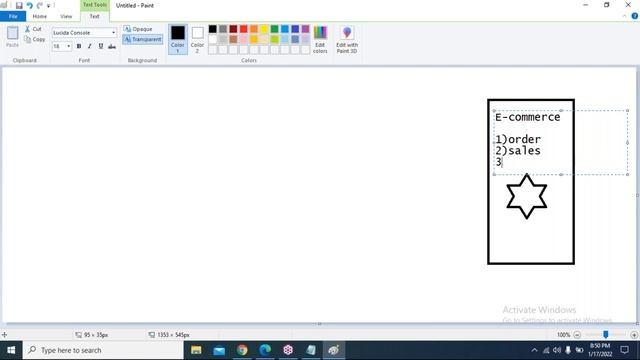Click the Copy button

[35, 39]
